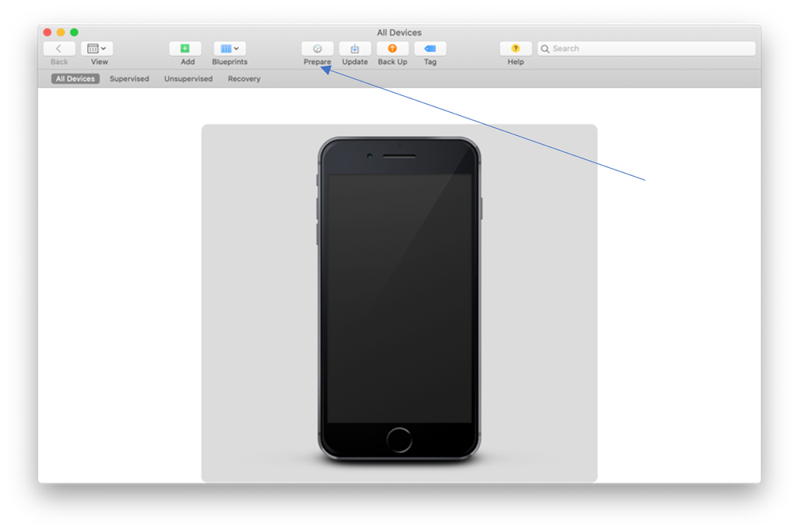The height and width of the screenshot is (532, 799).
Task: Open the Tag tool
Action: tap(430, 48)
